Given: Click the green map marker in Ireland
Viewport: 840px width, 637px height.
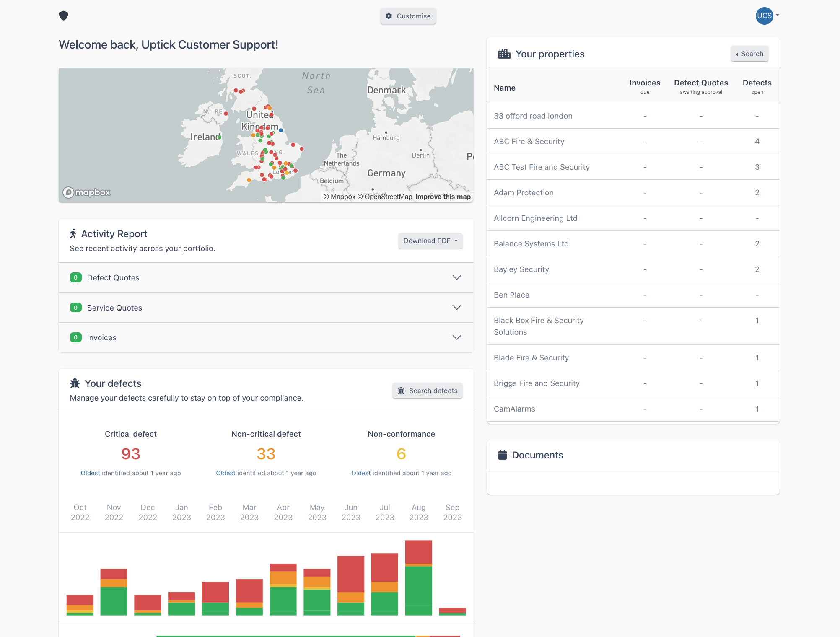Looking at the screenshot, I should click(219, 137).
